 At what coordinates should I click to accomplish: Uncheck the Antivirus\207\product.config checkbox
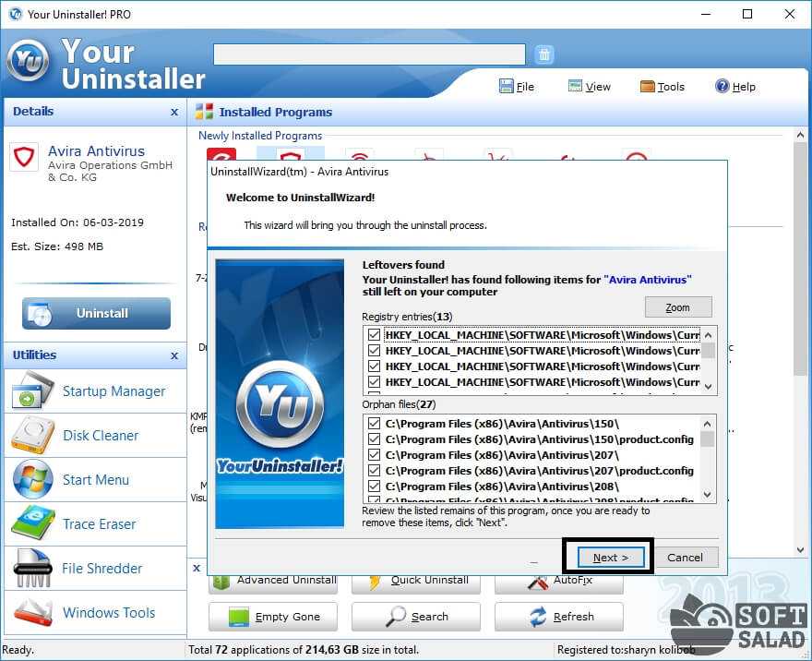pos(374,471)
